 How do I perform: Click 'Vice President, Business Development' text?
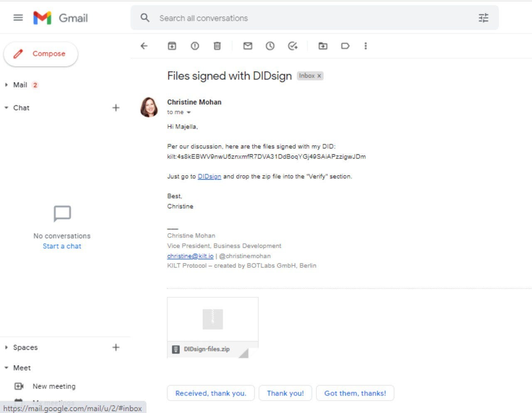pos(224,246)
